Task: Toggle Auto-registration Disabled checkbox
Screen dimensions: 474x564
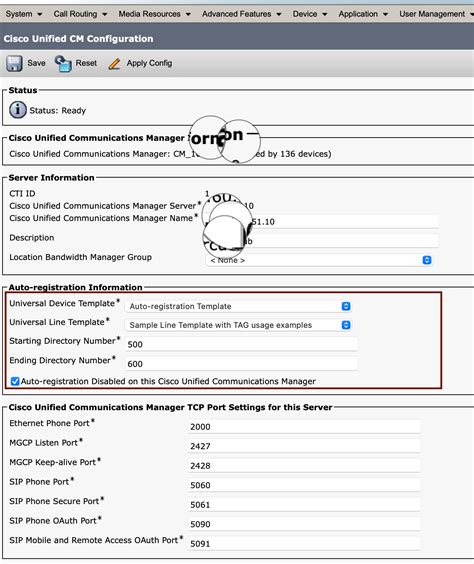Action: [x=15, y=381]
